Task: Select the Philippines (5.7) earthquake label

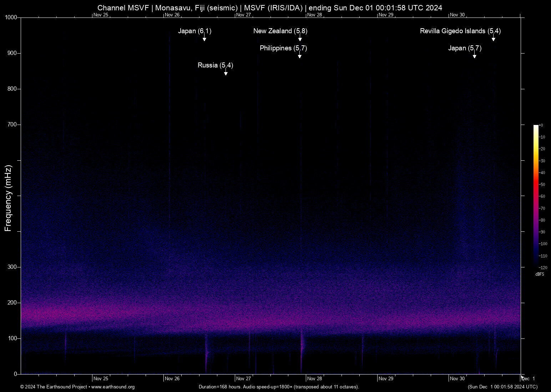Action: [283, 48]
